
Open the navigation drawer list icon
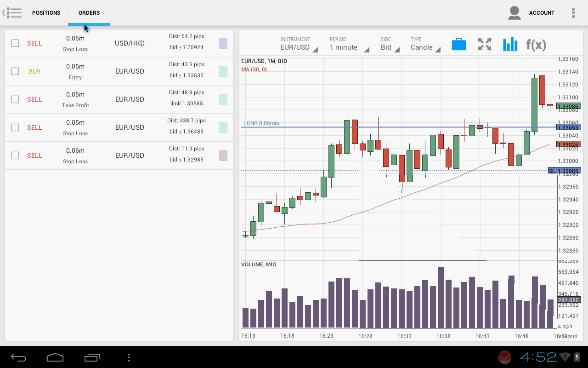click(x=12, y=13)
